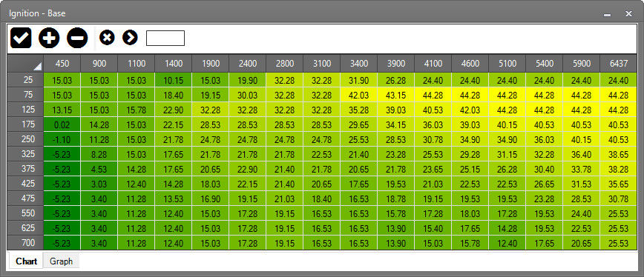Click cell 15.78 in row 700
Screen dimensions: 644x277
470,243
